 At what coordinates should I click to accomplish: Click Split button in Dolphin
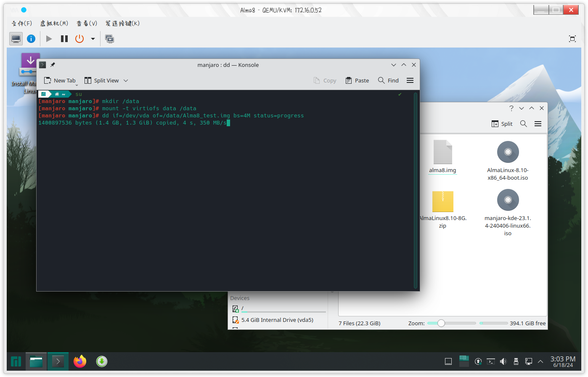pos(502,124)
